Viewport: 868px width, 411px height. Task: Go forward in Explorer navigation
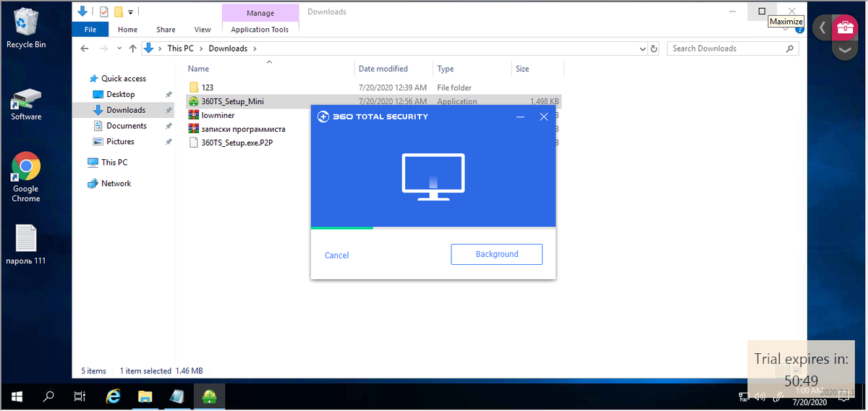[x=106, y=48]
